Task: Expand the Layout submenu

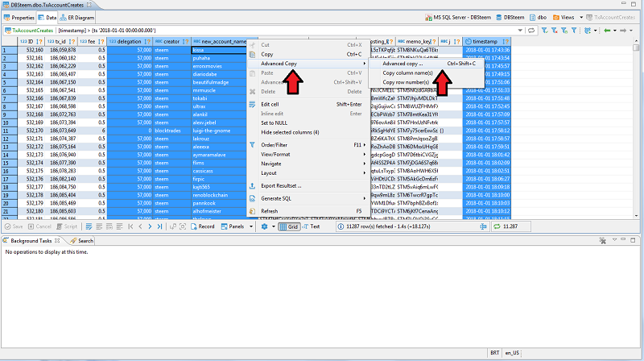Action: (308, 173)
